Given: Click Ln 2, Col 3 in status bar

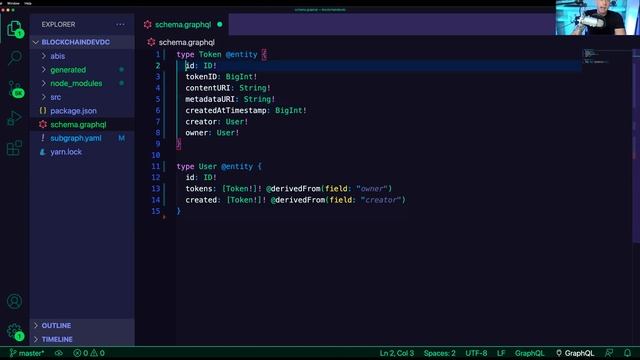Looking at the screenshot, I should 397,353.
